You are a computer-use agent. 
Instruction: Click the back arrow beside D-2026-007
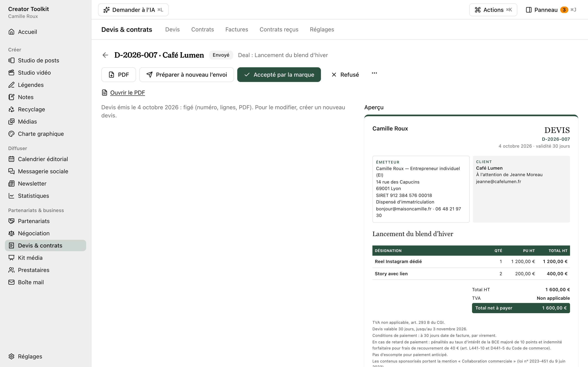pyautogui.click(x=105, y=55)
